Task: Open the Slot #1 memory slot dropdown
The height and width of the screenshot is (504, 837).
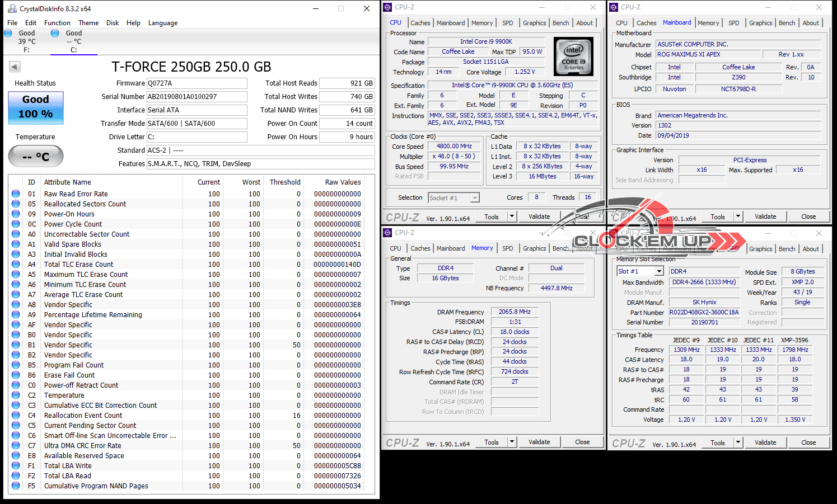Action: pyautogui.click(x=659, y=271)
